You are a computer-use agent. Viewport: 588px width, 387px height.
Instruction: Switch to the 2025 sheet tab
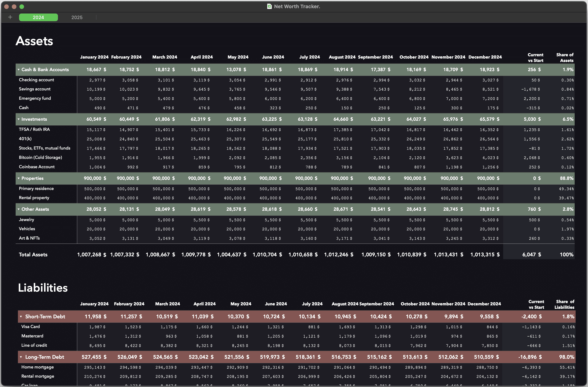(x=77, y=17)
